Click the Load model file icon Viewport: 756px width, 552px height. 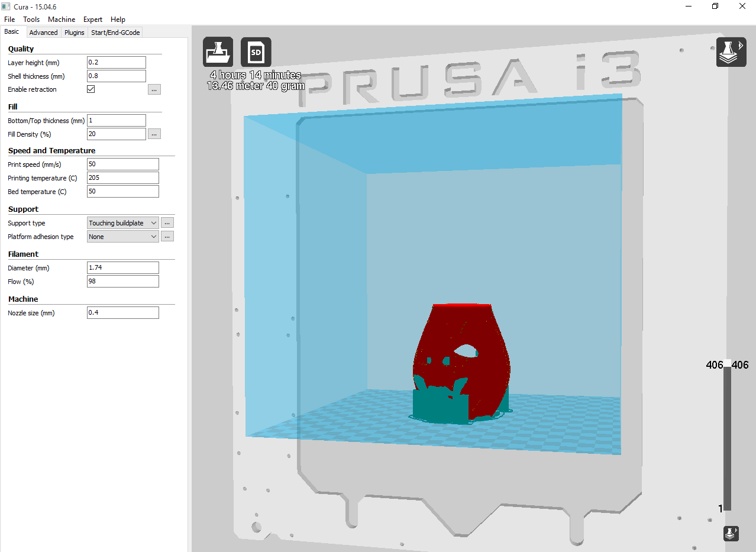point(218,52)
